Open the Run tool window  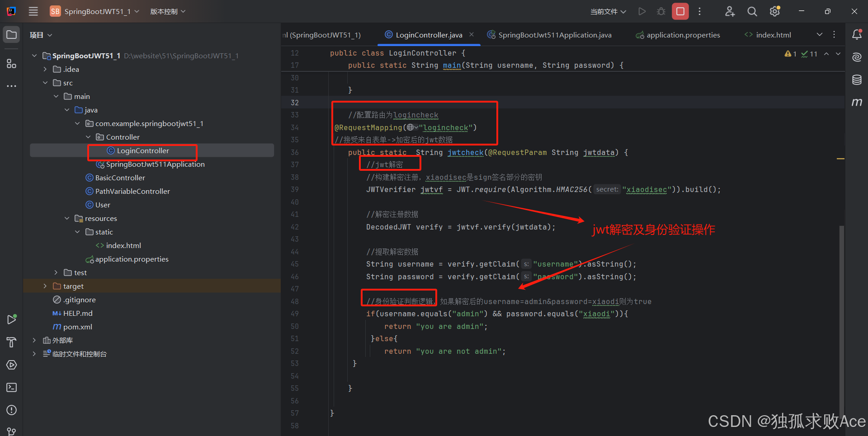[x=12, y=319]
